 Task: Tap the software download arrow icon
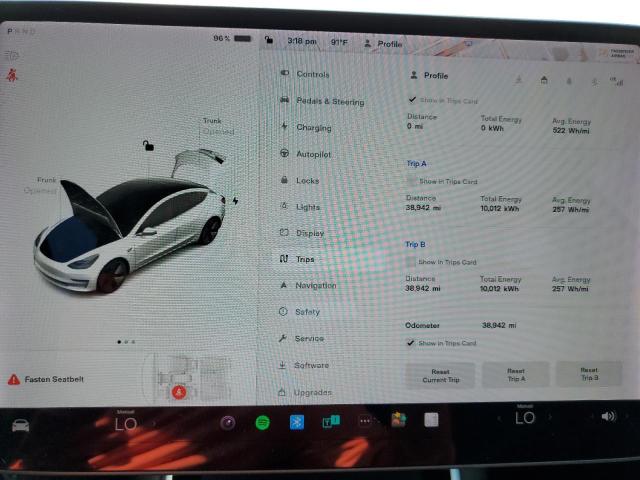tap(518, 80)
